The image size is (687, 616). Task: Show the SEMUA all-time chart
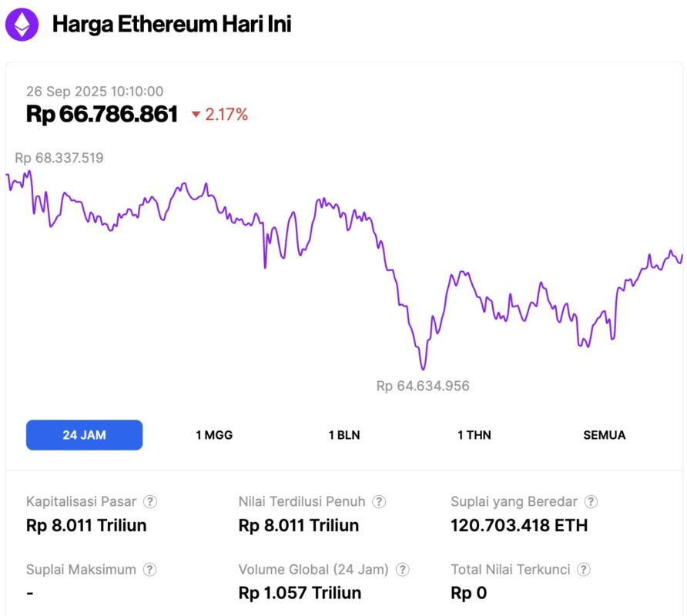[x=604, y=434]
